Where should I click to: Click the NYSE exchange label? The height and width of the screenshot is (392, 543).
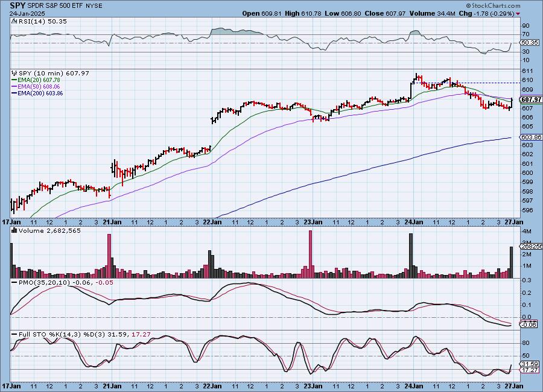tap(94, 6)
